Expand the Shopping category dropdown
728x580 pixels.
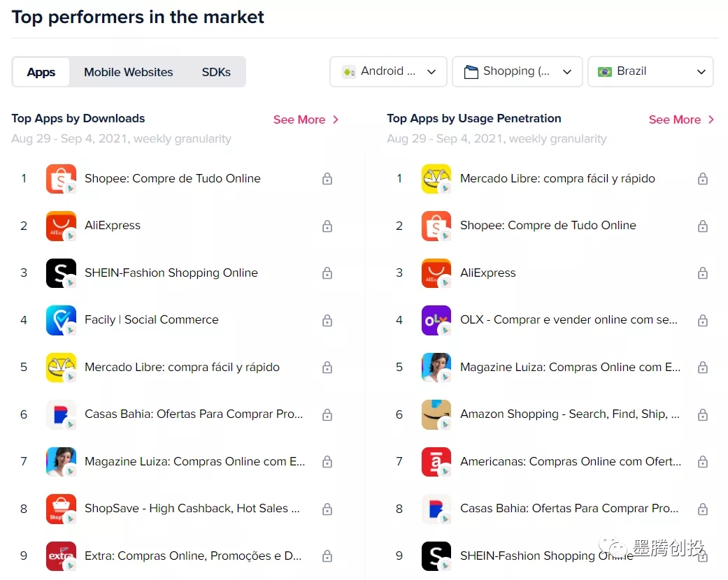point(518,71)
